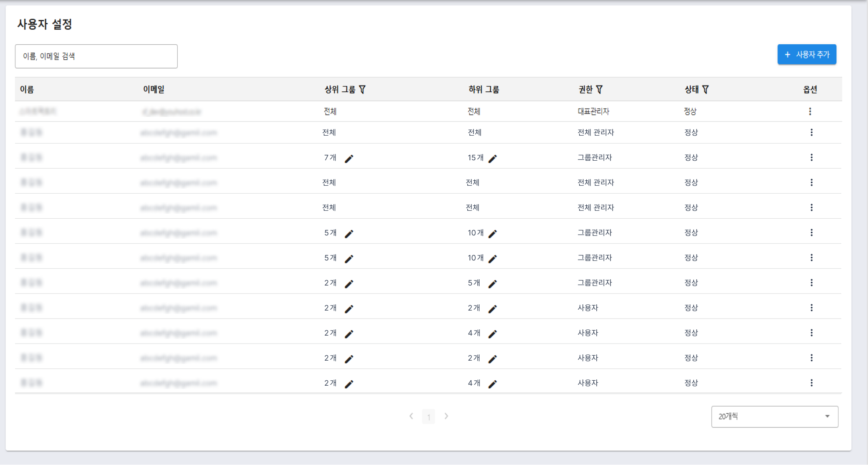
Task: Go to previous page with left chevron
Action: click(x=411, y=416)
